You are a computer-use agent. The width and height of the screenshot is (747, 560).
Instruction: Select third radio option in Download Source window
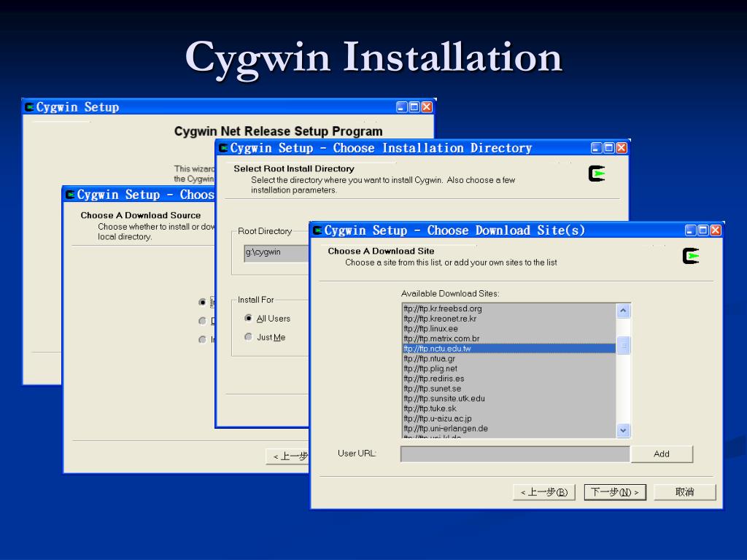coord(202,340)
